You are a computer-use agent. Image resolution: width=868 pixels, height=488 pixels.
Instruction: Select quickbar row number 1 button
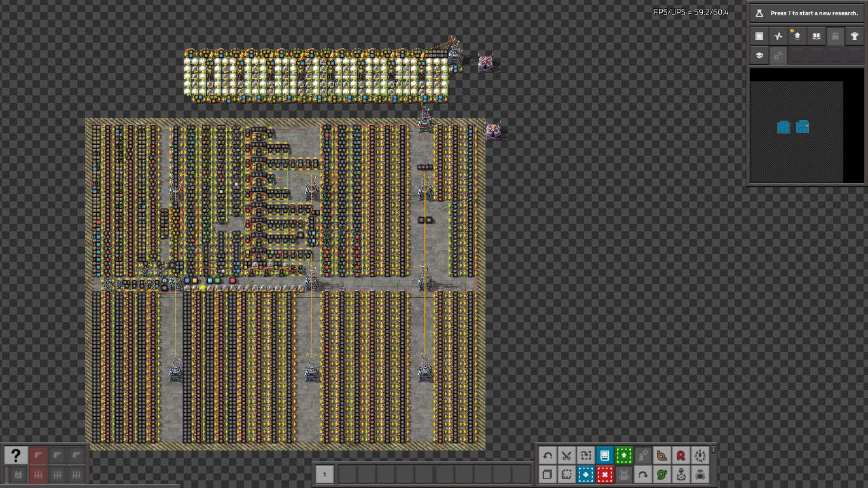[324, 474]
